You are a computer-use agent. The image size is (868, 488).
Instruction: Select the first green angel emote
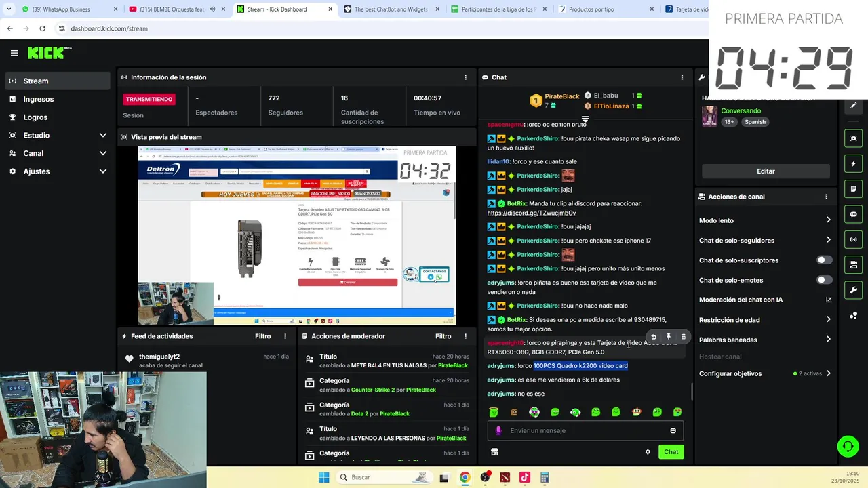point(494,412)
